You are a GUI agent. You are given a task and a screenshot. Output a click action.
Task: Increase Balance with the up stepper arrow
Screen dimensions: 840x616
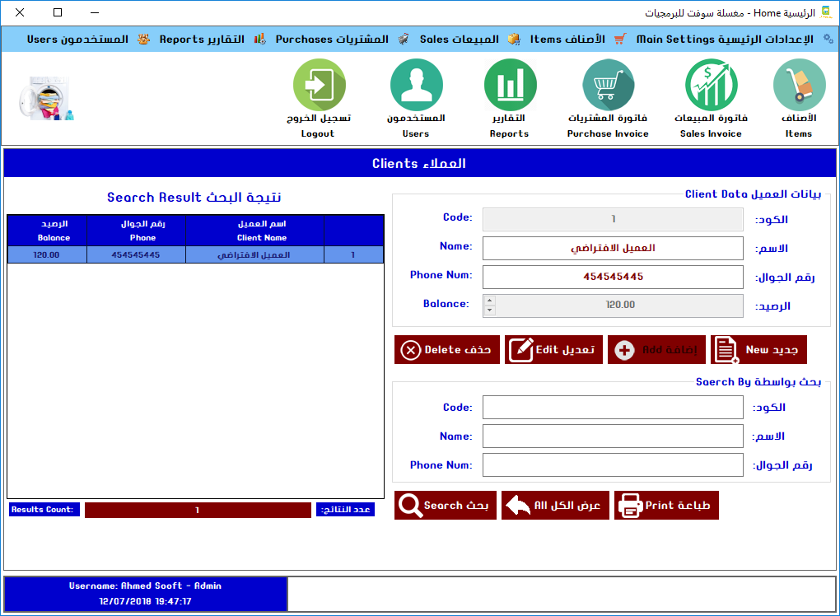coord(490,301)
